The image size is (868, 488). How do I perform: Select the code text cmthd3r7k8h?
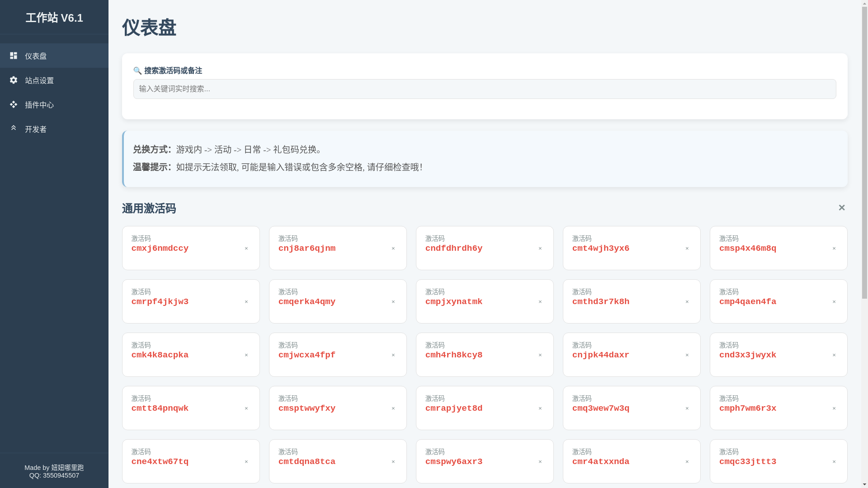pos(601,302)
